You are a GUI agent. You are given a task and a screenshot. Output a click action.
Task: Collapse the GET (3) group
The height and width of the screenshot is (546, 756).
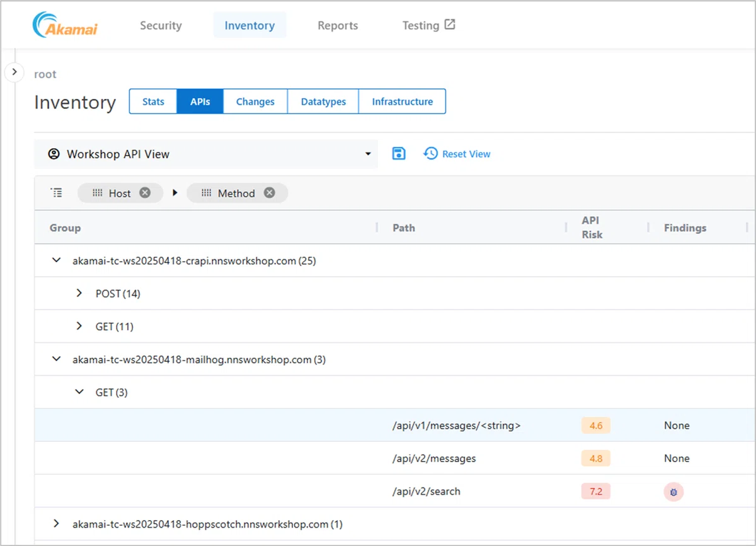tap(79, 392)
